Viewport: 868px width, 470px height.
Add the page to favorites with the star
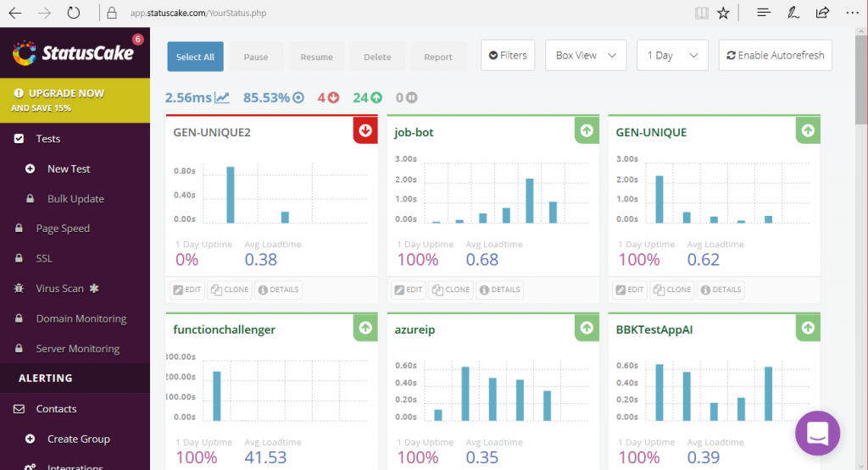[x=723, y=13]
